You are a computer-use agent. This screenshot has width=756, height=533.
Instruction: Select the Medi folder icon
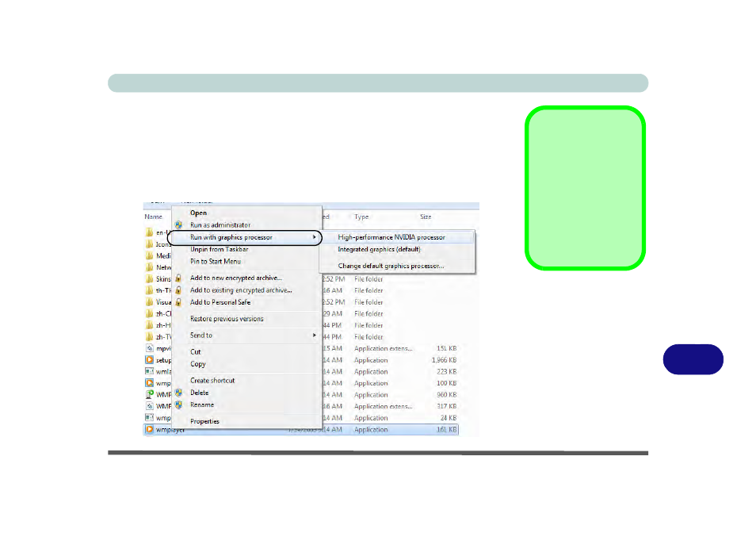tap(150, 255)
